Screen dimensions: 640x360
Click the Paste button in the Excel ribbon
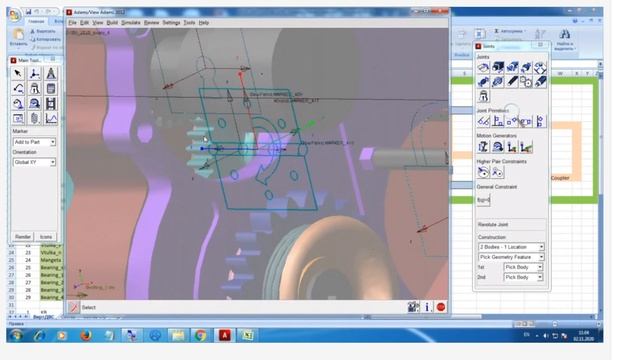pos(18,37)
